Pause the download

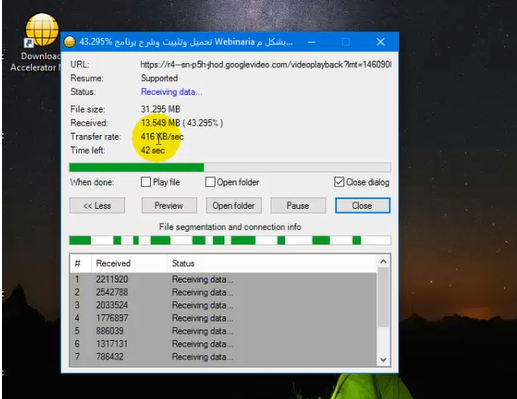(x=298, y=206)
